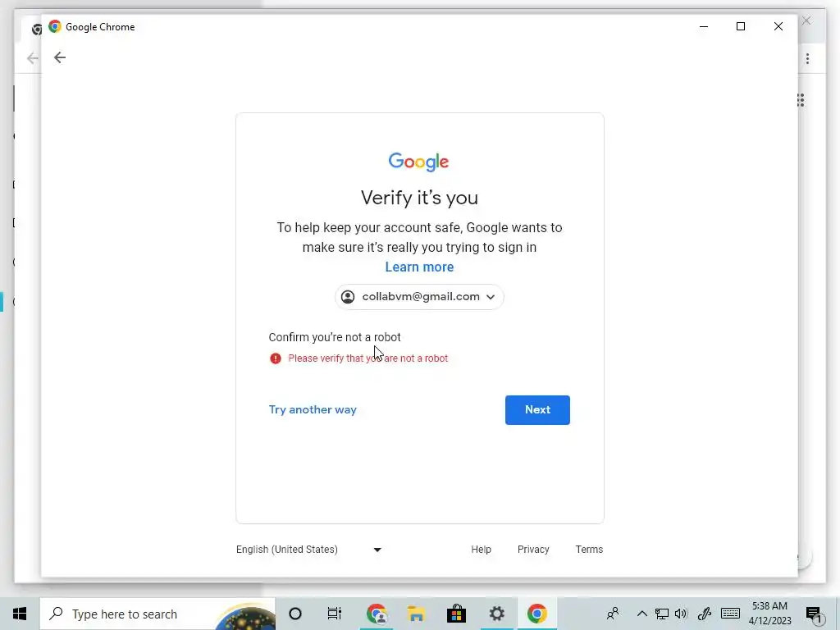Open Settings gear in the taskbar
Screen dimensions: 840x630
click(x=496, y=614)
